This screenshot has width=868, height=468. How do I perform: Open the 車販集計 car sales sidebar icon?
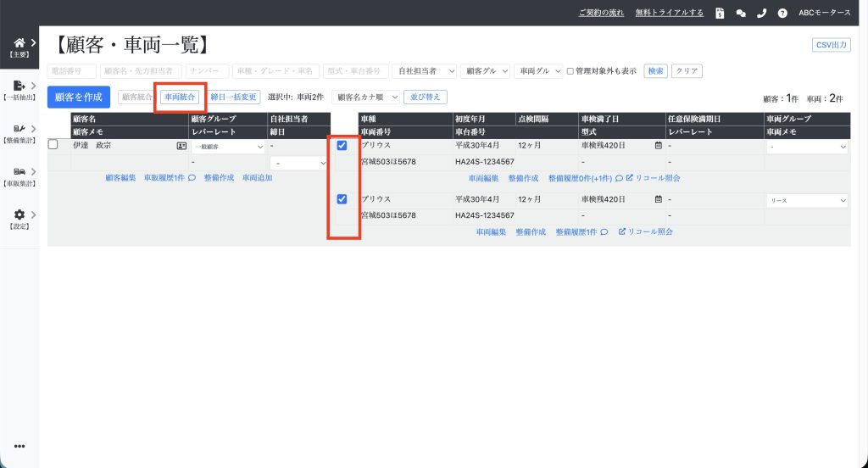pos(19,172)
